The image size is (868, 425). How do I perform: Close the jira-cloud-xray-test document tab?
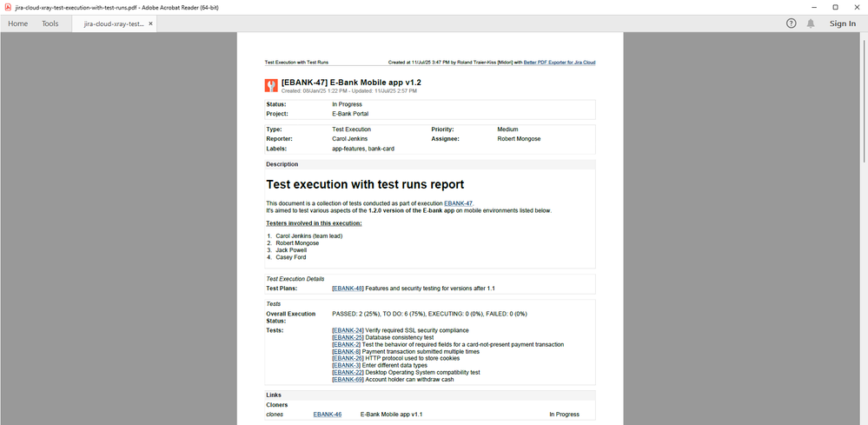point(150,23)
